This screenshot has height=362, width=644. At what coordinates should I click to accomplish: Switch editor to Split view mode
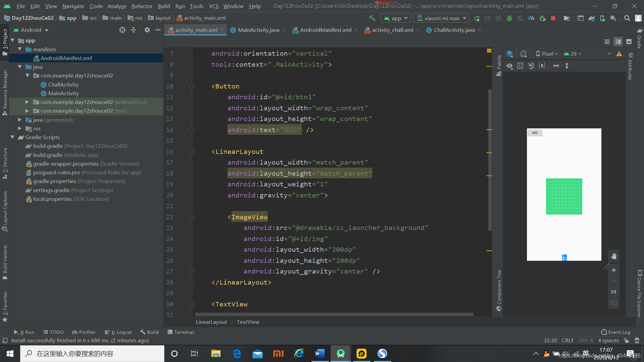pyautogui.click(x=618, y=42)
